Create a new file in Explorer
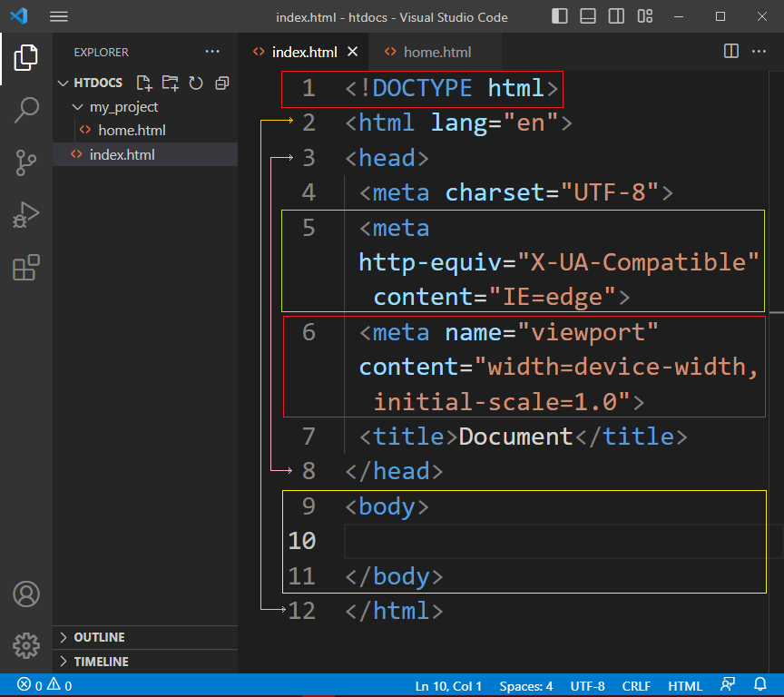784x697 pixels. coord(143,83)
